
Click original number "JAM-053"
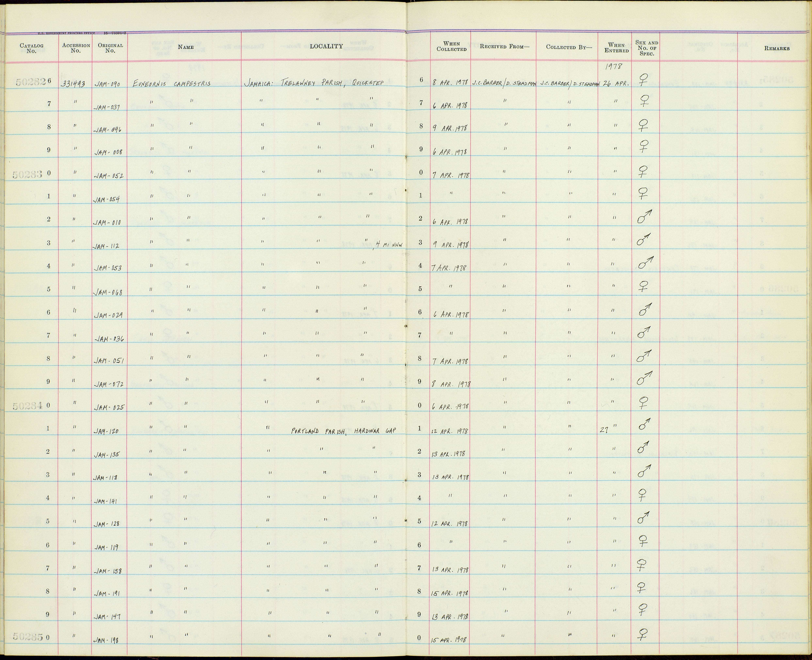click(108, 268)
